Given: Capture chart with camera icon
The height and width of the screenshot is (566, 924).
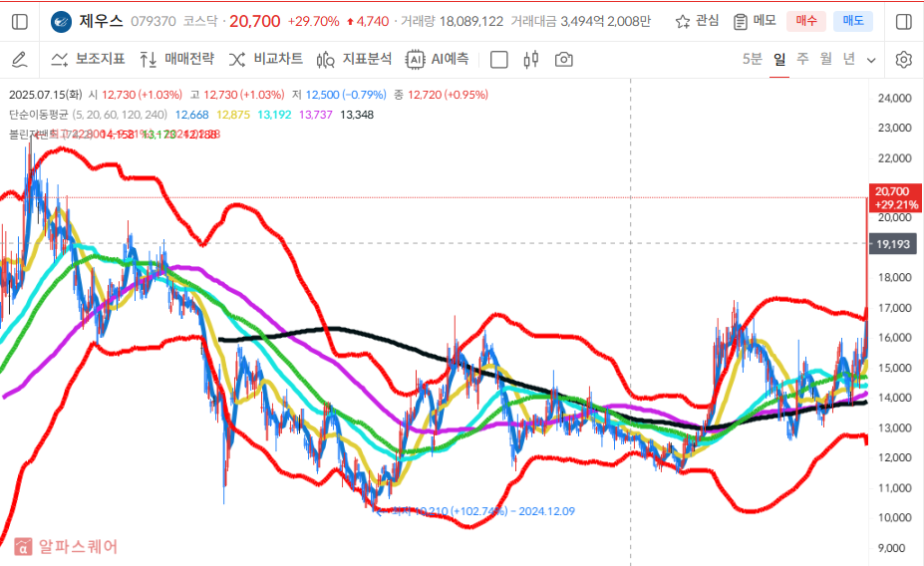Looking at the screenshot, I should [563, 60].
